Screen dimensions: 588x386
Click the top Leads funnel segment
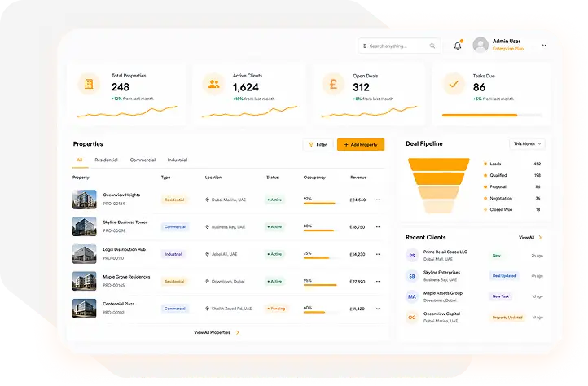(439, 164)
